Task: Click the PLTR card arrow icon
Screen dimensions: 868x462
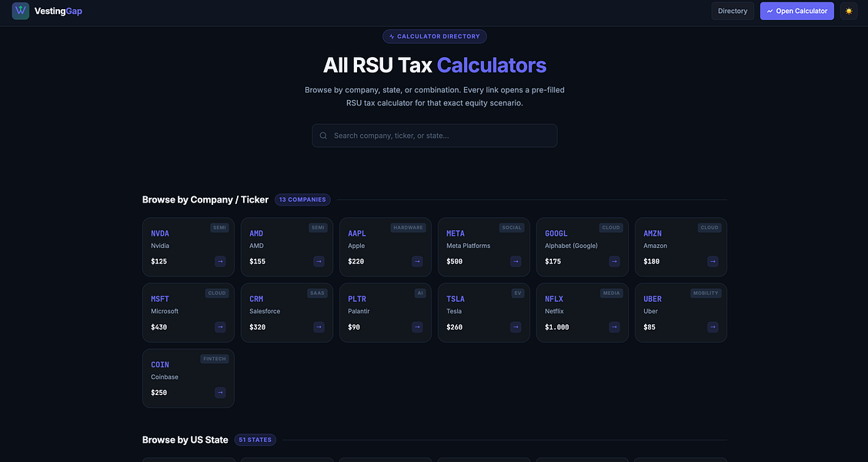Action: (x=417, y=326)
